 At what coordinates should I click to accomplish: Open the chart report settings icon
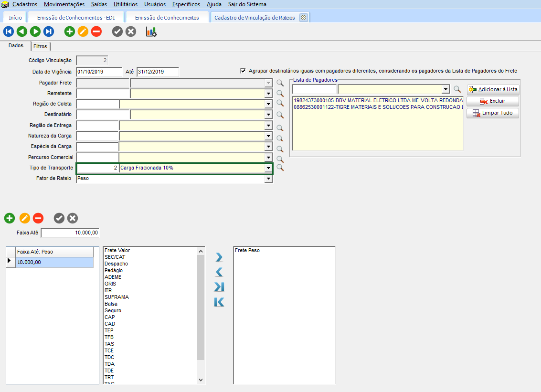(151, 32)
